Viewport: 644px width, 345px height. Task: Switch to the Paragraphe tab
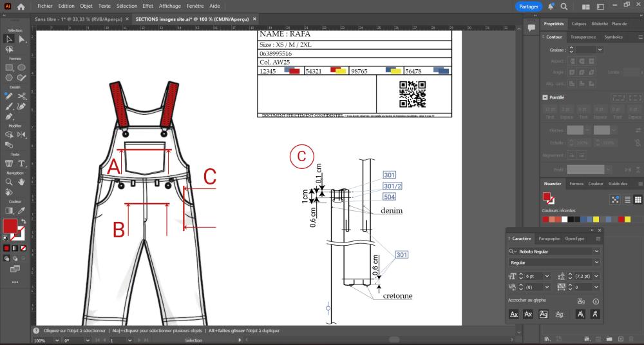(x=549, y=239)
